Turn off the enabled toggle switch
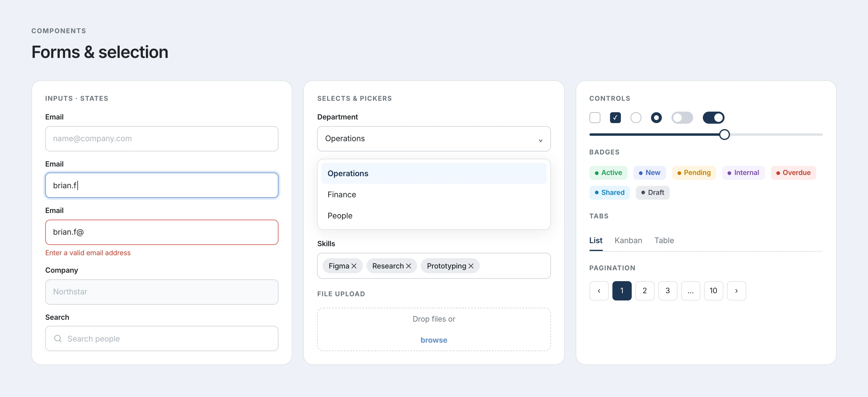Image resolution: width=868 pixels, height=397 pixels. [713, 118]
